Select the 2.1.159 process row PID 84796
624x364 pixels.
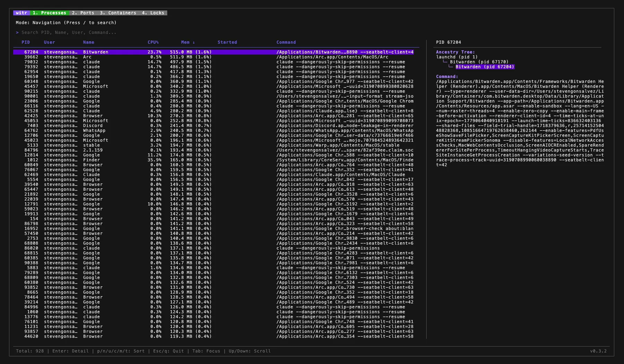[216, 150]
